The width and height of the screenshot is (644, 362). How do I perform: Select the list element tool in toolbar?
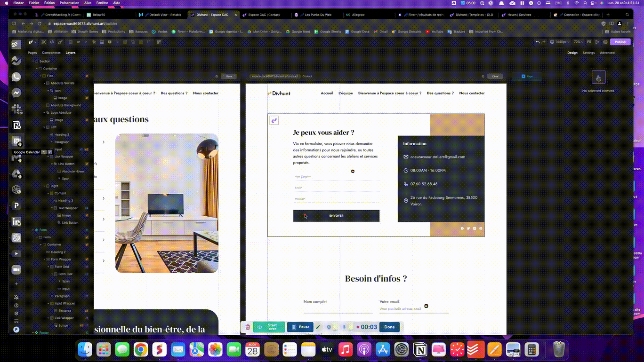(x=118, y=42)
